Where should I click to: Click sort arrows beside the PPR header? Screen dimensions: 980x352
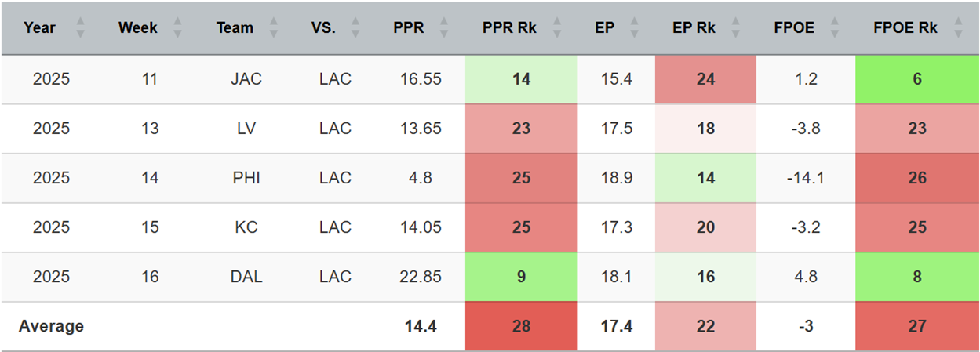point(444,28)
